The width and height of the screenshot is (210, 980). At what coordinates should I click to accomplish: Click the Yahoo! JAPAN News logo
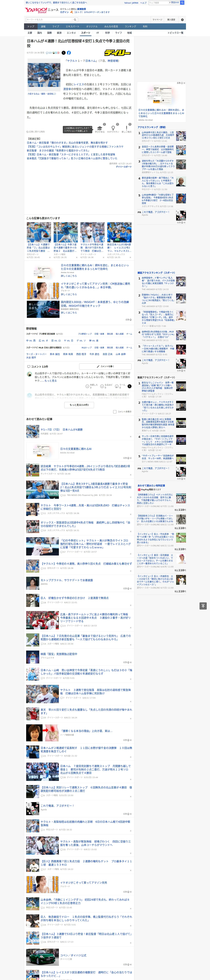tap(42, 10)
